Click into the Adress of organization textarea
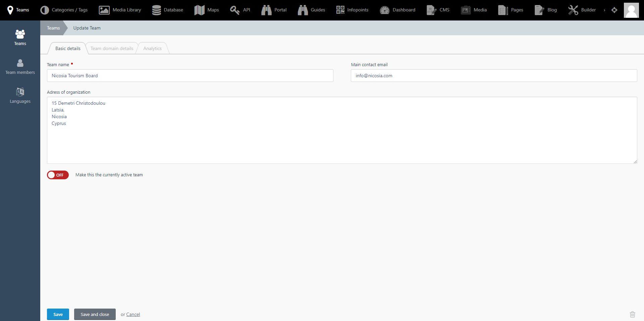This screenshot has width=644, height=321. pos(342,130)
